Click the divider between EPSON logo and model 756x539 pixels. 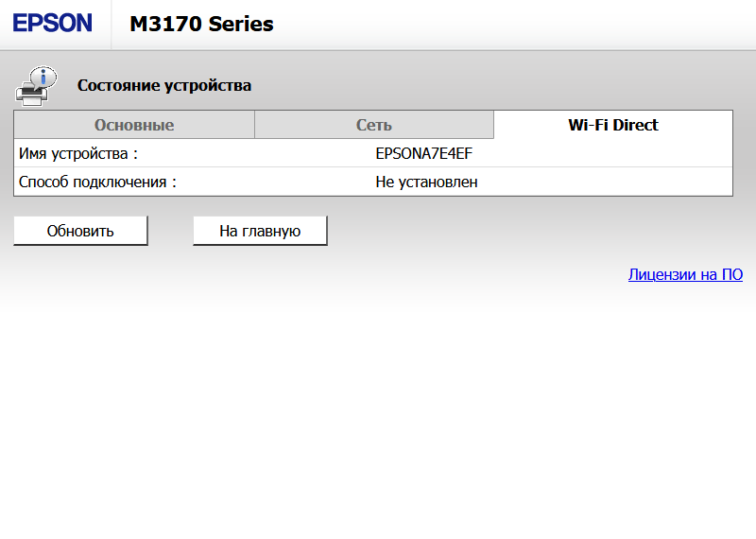click(112, 25)
